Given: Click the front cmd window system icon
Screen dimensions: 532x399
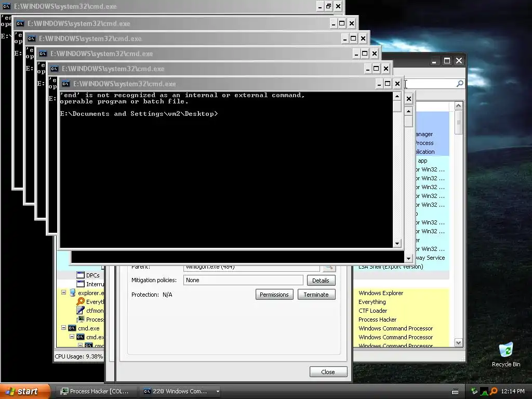Looking at the screenshot, I should coord(66,84).
